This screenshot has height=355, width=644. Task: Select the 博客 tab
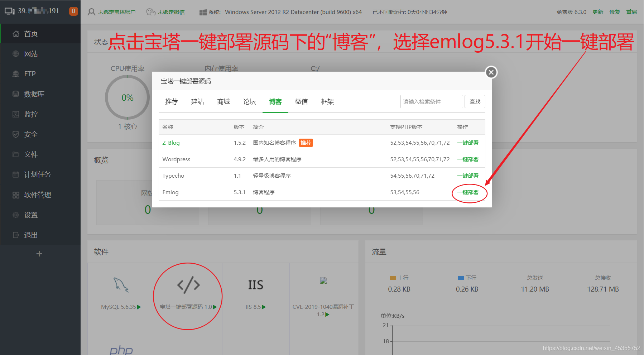275,102
